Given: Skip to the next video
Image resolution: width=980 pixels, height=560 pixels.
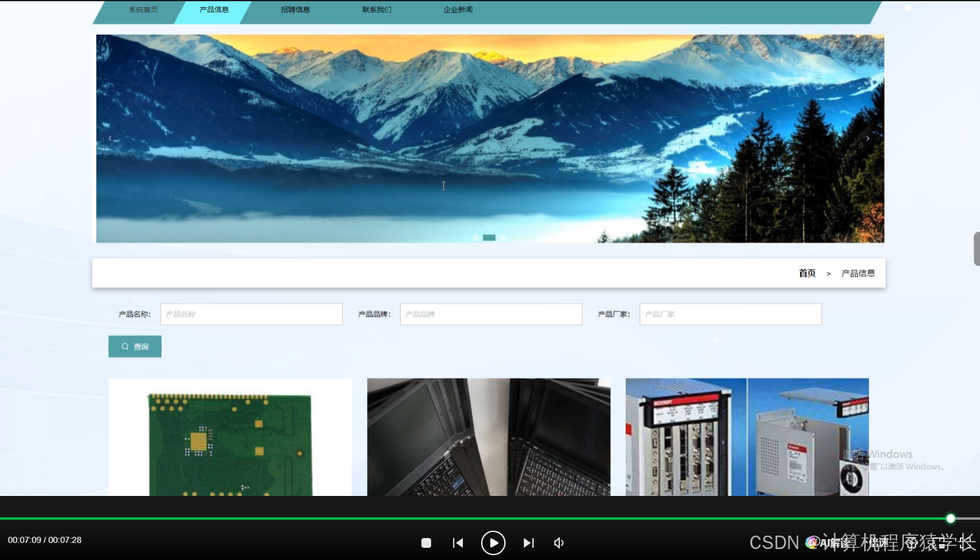Looking at the screenshot, I should tap(529, 543).
